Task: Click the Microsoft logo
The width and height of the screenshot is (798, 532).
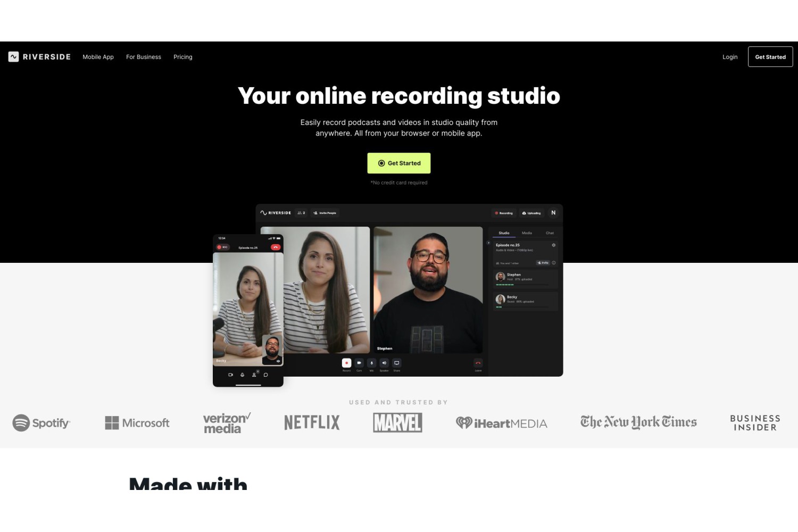Action: coord(137,423)
